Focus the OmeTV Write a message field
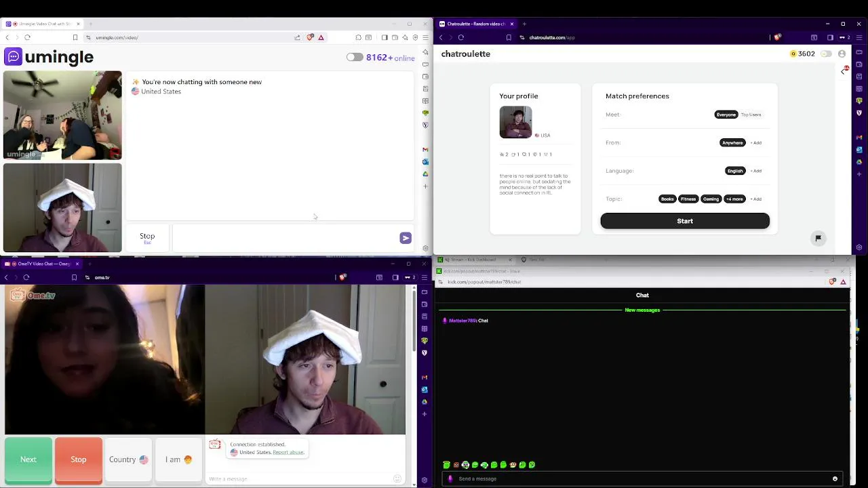 click(298, 479)
